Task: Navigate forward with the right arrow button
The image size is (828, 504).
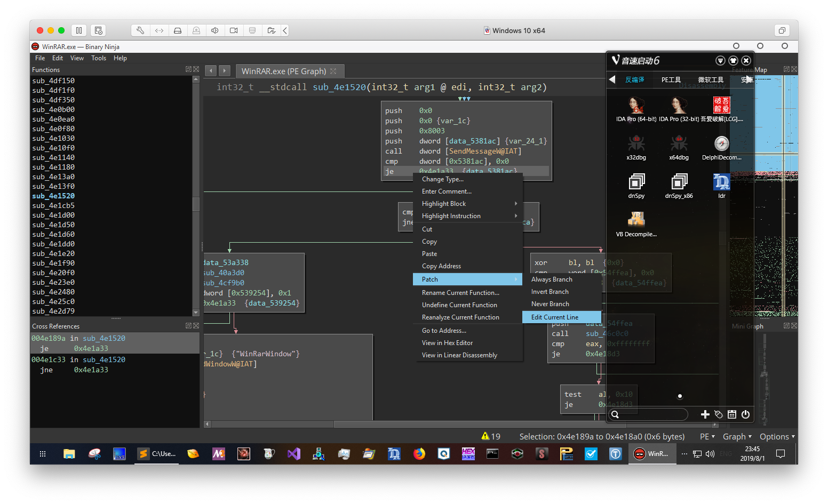Action: coord(225,70)
